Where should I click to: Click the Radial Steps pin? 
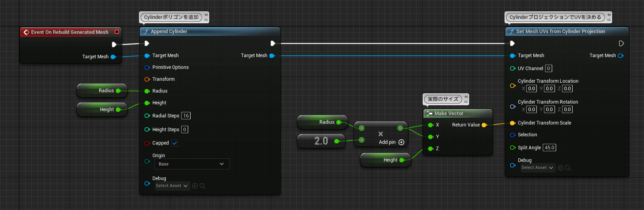[147, 116]
